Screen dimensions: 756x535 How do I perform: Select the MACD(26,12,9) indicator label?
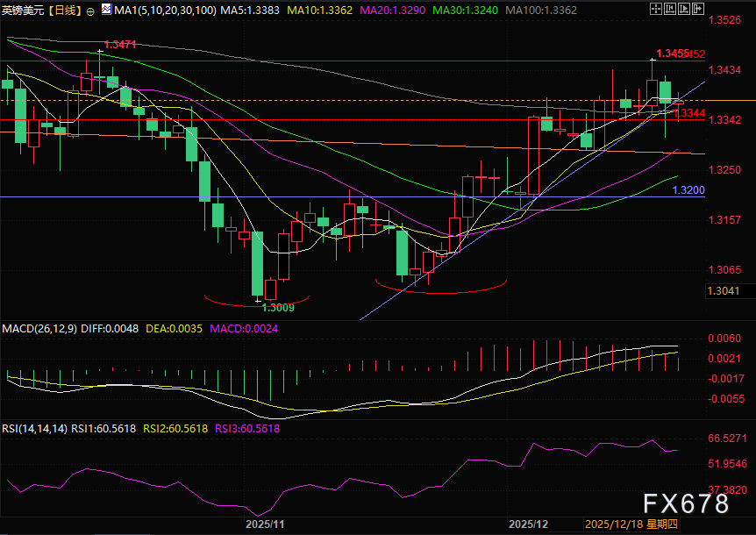coord(39,329)
